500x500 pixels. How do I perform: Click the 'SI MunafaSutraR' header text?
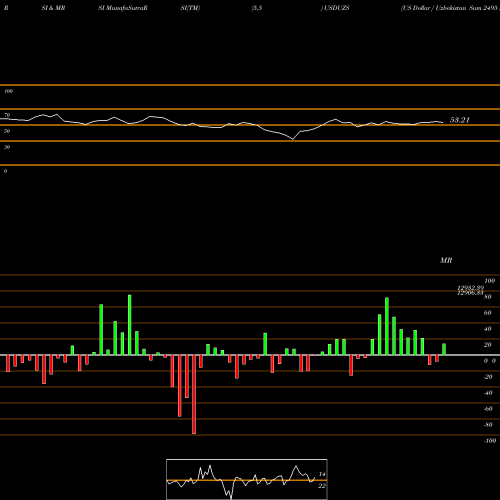(x=123, y=8)
